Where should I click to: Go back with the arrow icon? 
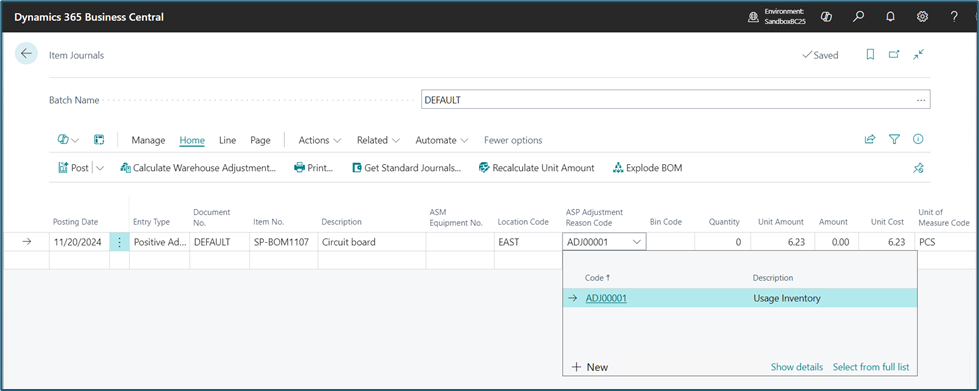pyautogui.click(x=26, y=54)
